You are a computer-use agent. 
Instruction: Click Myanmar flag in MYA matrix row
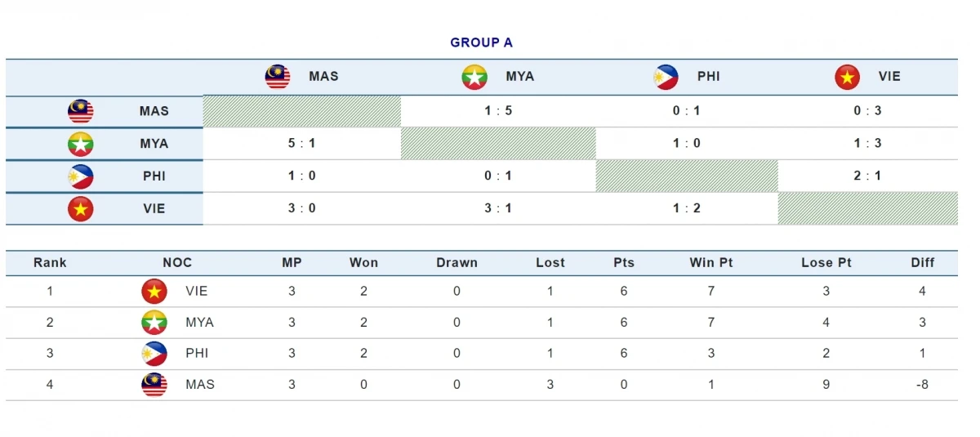pyautogui.click(x=81, y=144)
